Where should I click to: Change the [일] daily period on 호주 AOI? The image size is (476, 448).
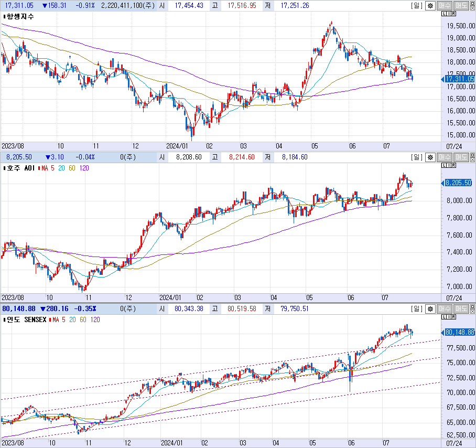tap(417, 157)
